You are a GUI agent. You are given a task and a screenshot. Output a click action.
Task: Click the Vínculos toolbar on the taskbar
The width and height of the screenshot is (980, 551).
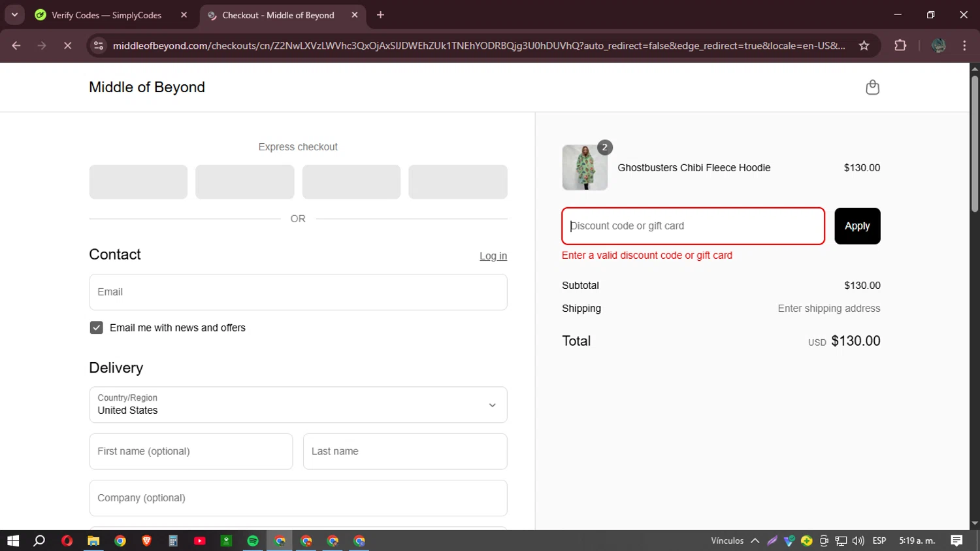pyautogui.click(x=727, y=541)
